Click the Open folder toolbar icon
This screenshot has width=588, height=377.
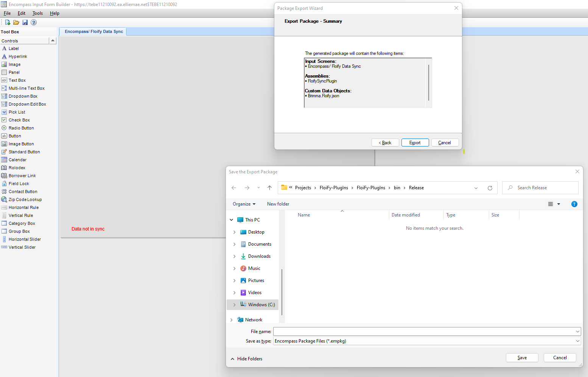coord(16,22)
